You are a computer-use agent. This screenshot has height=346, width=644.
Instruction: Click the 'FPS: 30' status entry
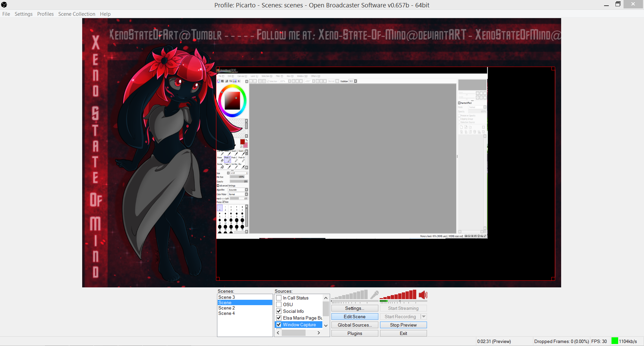coord(599,341)
